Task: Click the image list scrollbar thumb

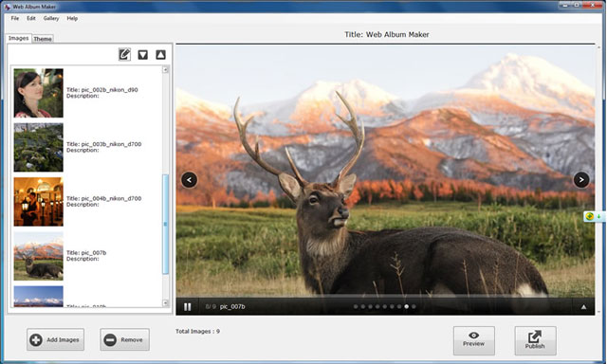Action: coord(165,225)
